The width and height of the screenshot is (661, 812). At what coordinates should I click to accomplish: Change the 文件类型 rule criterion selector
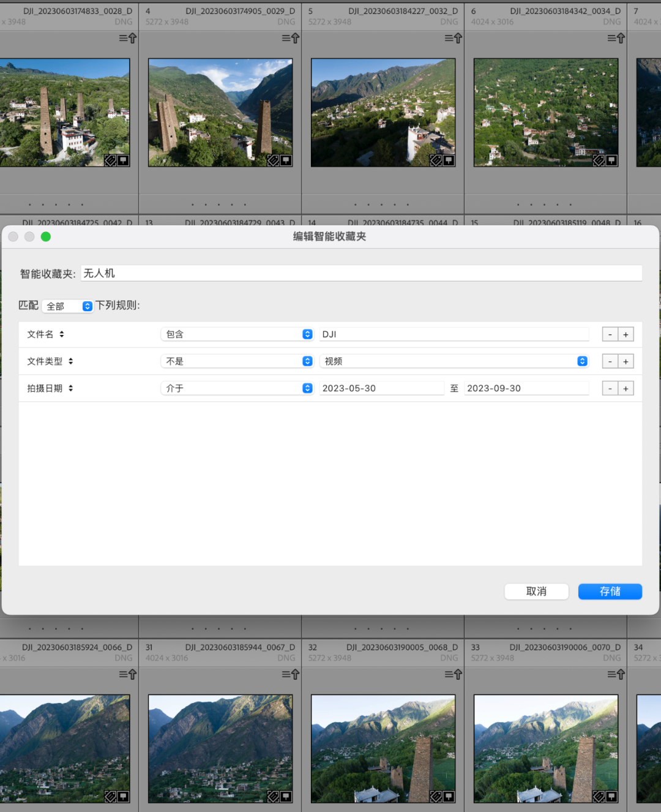click(50, 361)
